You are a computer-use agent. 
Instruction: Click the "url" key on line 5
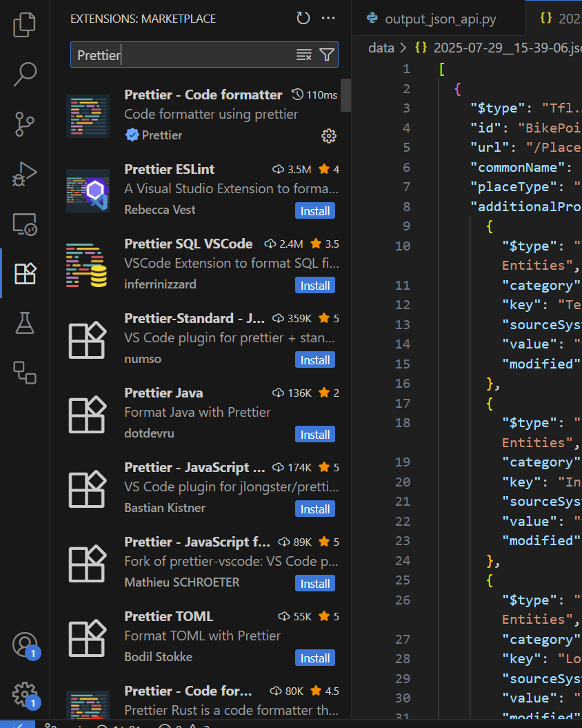tap(490, 147)
